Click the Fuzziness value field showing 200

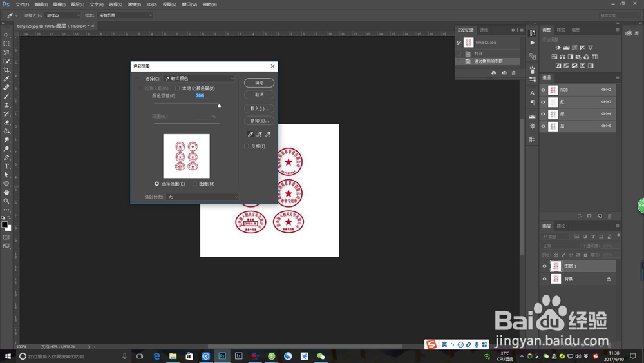pos(202,95)
